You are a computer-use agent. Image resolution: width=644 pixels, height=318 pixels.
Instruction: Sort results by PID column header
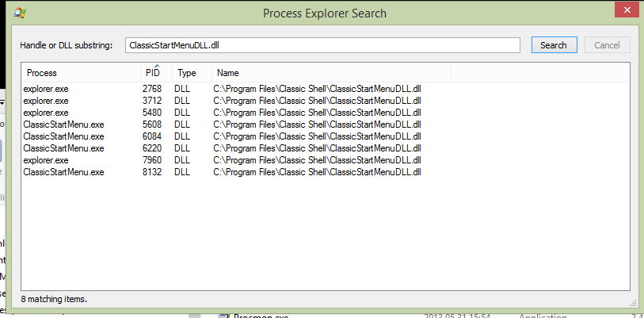pos(156,73)
